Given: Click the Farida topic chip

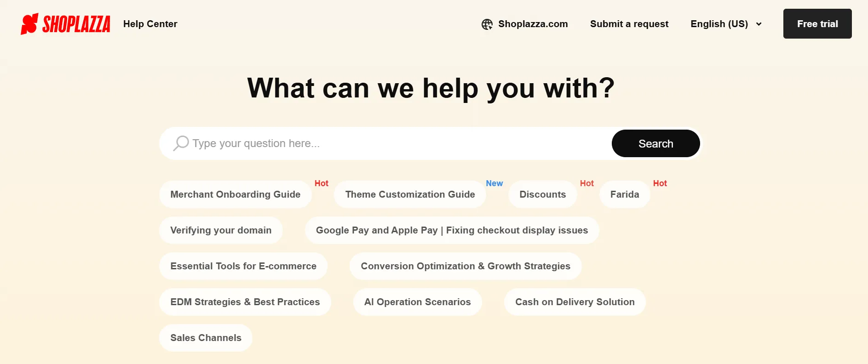Looking at the screenshot, I should coord(624,194).
